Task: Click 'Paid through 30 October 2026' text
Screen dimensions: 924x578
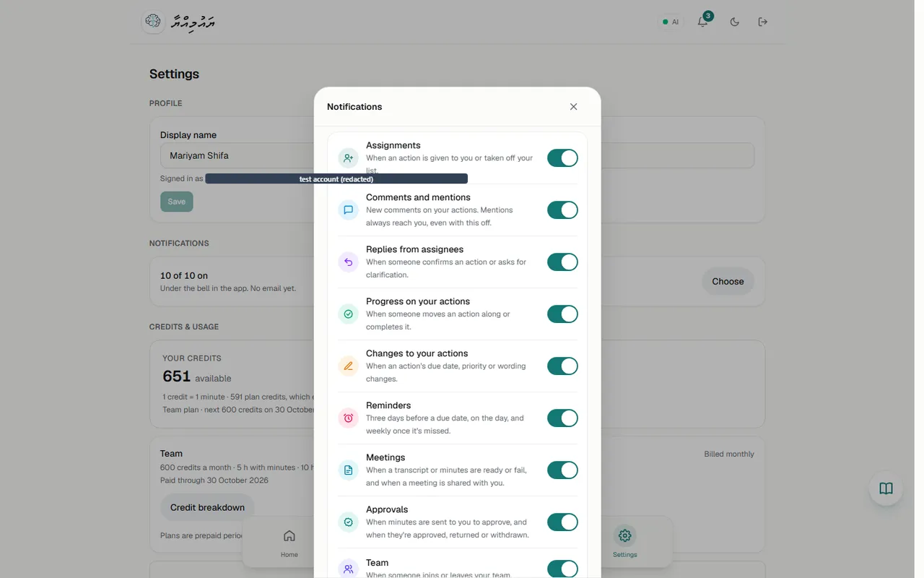Action: click(214, 480)
